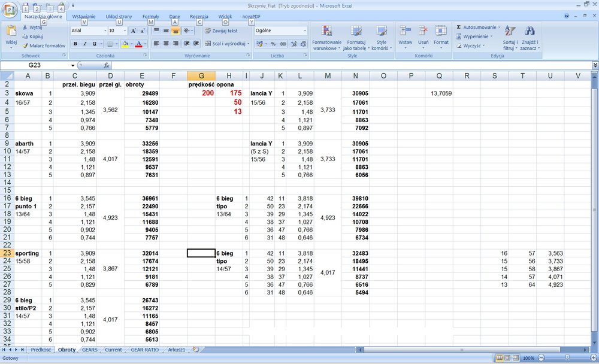Open Excel help question mark icon
The height and width of the screenshot is (364, 599).
tap(567, 16)
